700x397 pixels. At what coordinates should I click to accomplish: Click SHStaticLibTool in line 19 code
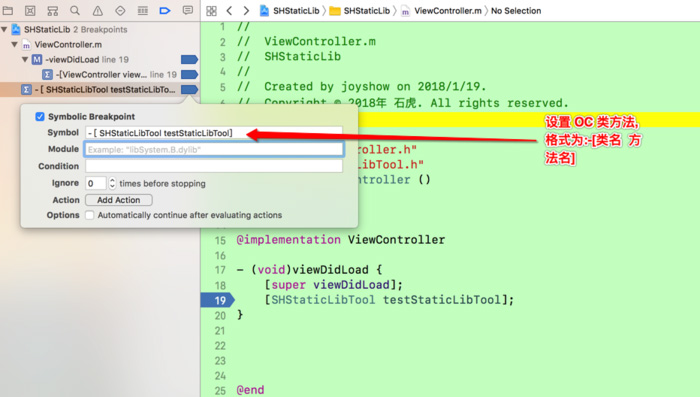tap(323, 300)
